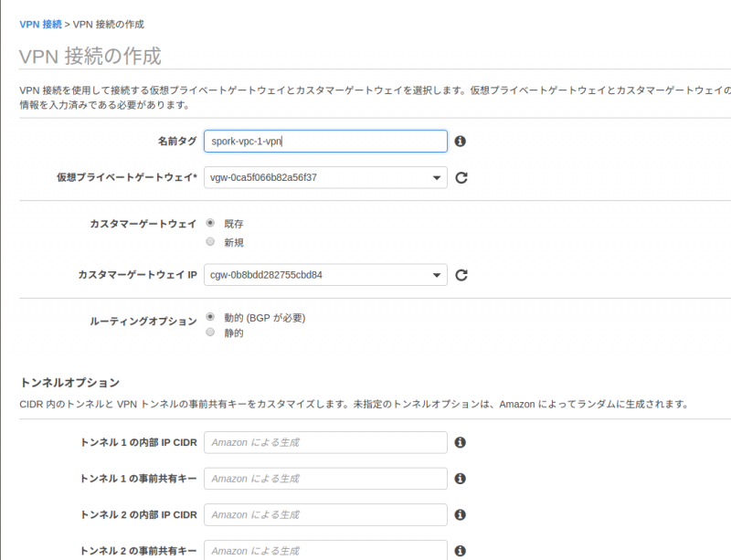Click info icon for トンネル 2 の内部 IP CIDR

461,515
